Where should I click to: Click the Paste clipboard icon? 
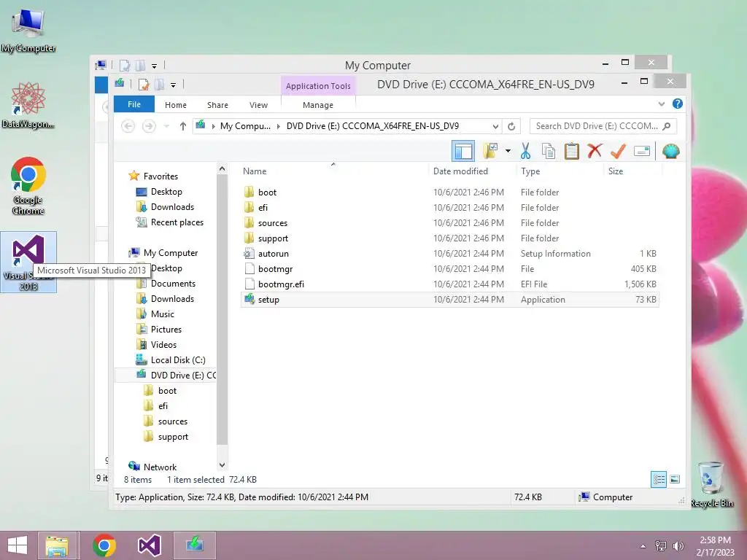coord(572,152)
